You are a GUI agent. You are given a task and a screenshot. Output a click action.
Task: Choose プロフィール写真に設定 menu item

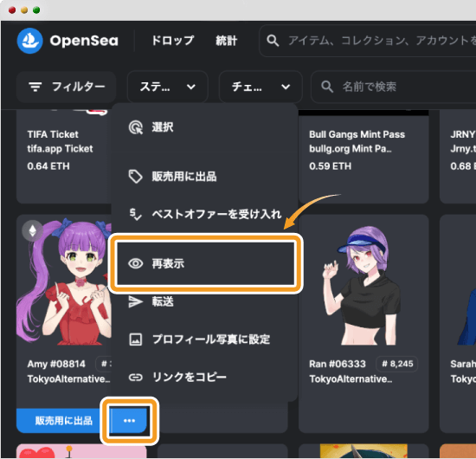(203, 339)
